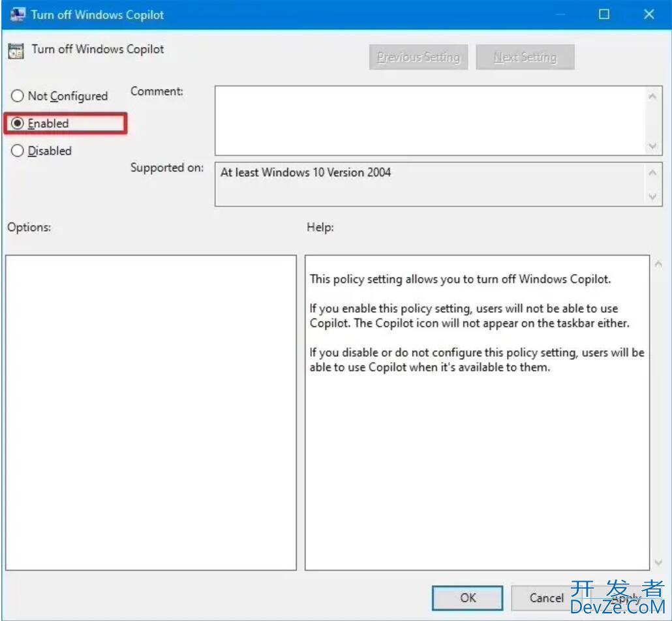
Task: Click the 'Help:' label
Action: point(320,227)
